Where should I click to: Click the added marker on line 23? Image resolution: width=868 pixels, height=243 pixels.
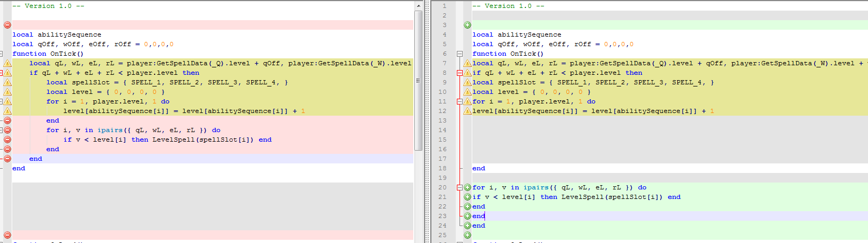(467, 216)
